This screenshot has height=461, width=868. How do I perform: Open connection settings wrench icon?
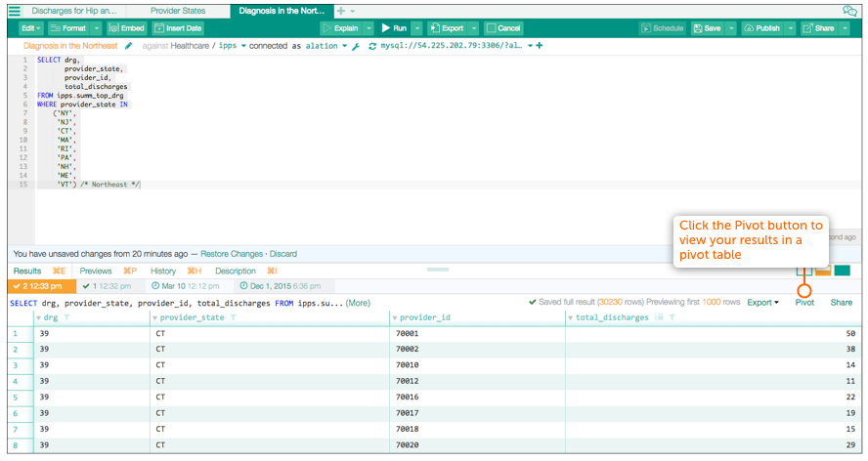(356, 47)
